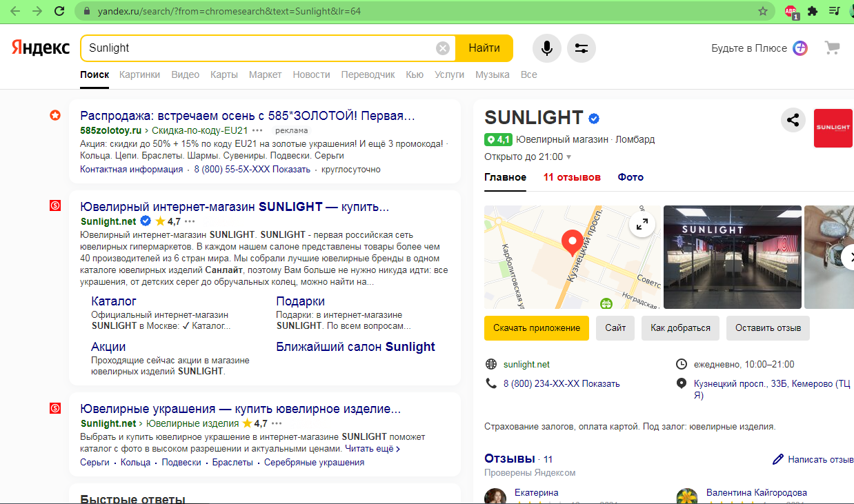Click 'Скачать приложение' button

(x=537, y=328)
